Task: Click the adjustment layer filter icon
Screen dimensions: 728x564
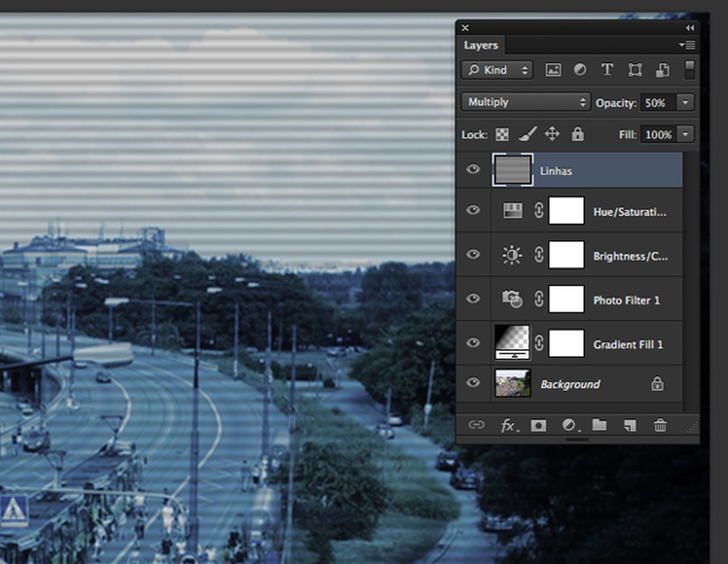Action: [x=580, y=70]
